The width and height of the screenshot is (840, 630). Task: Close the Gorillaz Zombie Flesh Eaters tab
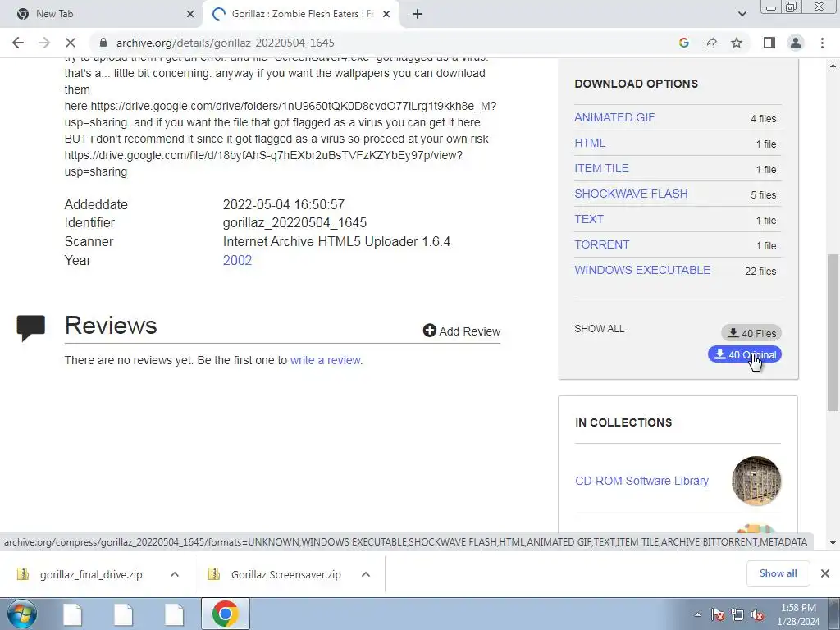[386, 14]
